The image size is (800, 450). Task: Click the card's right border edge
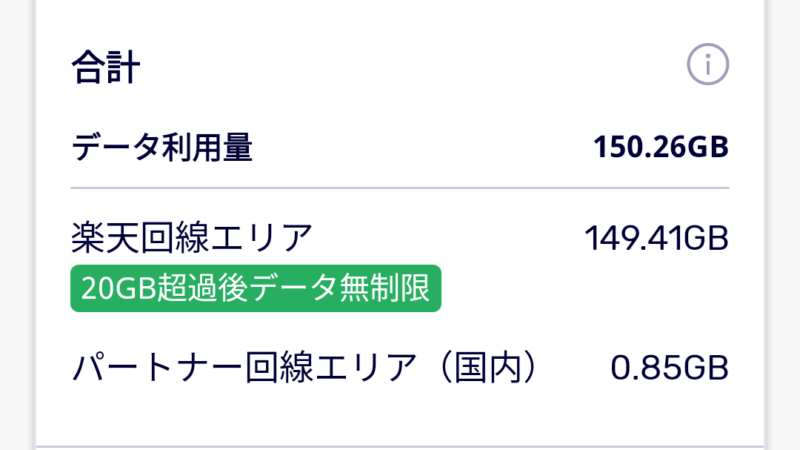pyautogui.click(x=765, y=225)
